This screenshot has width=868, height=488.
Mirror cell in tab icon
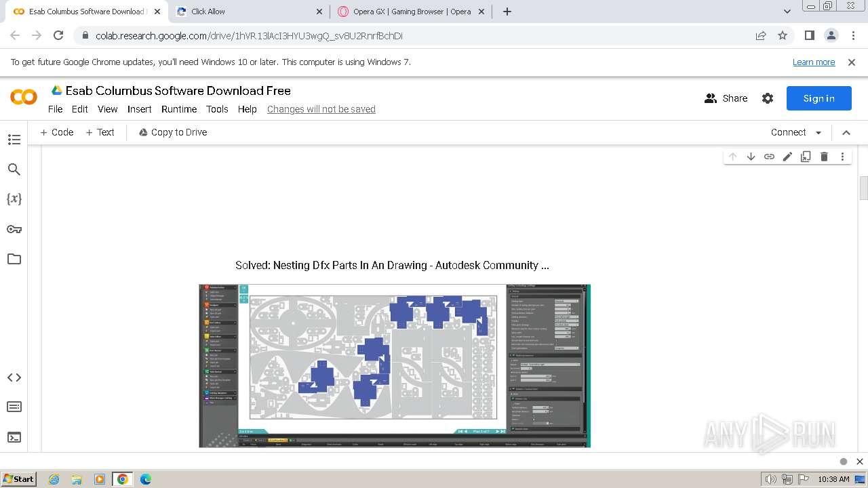click(806, 157)
